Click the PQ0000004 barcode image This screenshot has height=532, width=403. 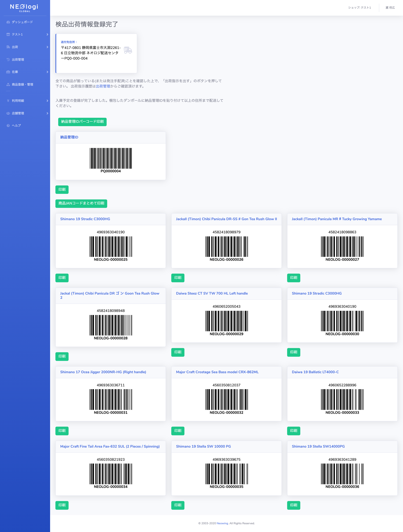(x=111, y=158)
